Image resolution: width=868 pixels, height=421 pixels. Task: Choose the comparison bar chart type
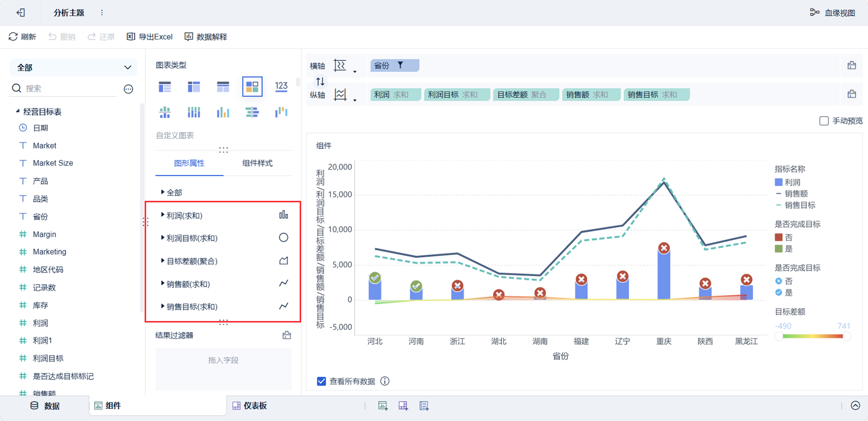pos(252,112)
